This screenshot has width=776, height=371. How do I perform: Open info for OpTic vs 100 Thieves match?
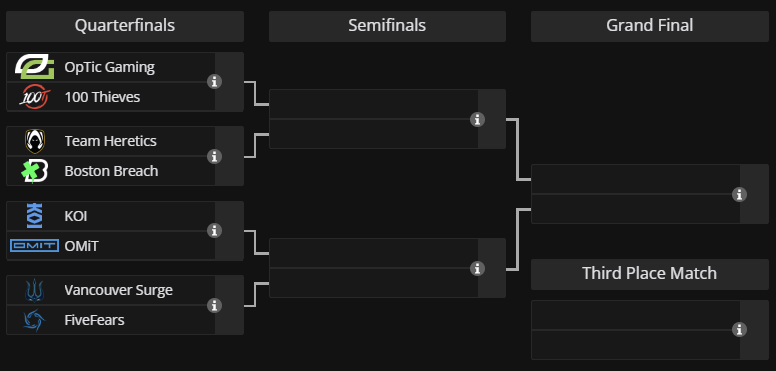click(214, 82)
